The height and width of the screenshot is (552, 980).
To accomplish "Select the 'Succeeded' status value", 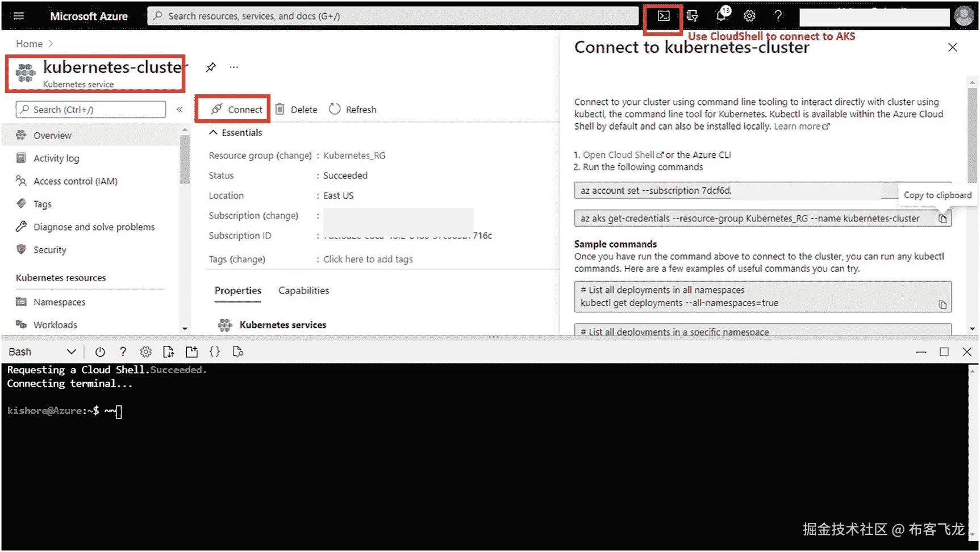I will (345, 175).
